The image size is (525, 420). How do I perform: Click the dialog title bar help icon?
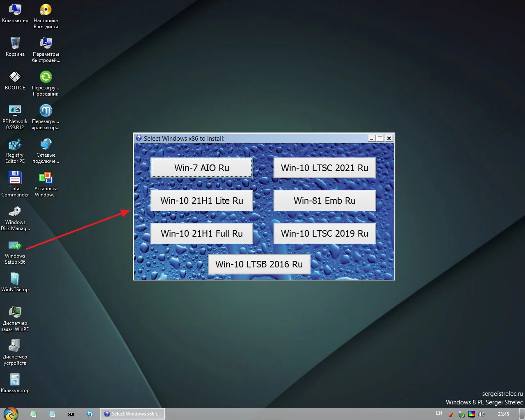(139, 138)
